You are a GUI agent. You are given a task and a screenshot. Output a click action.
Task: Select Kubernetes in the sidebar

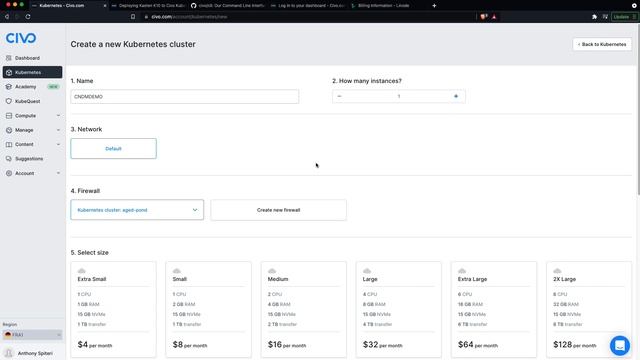tap(32, 72)
